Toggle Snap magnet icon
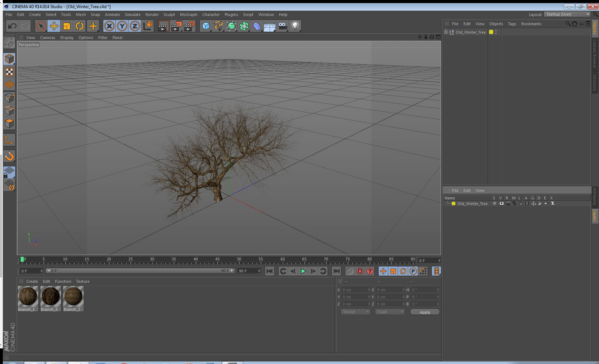This screenshot has height=364, width=599. (9, 156)
